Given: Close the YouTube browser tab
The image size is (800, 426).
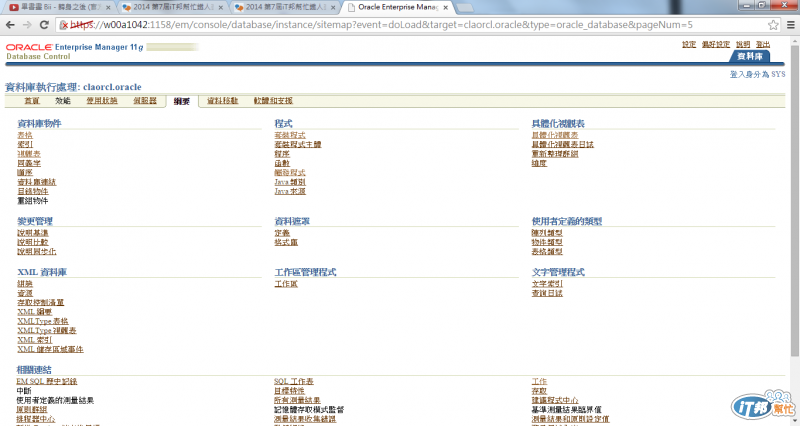Looking at the screenshot, I should (108, 8).
